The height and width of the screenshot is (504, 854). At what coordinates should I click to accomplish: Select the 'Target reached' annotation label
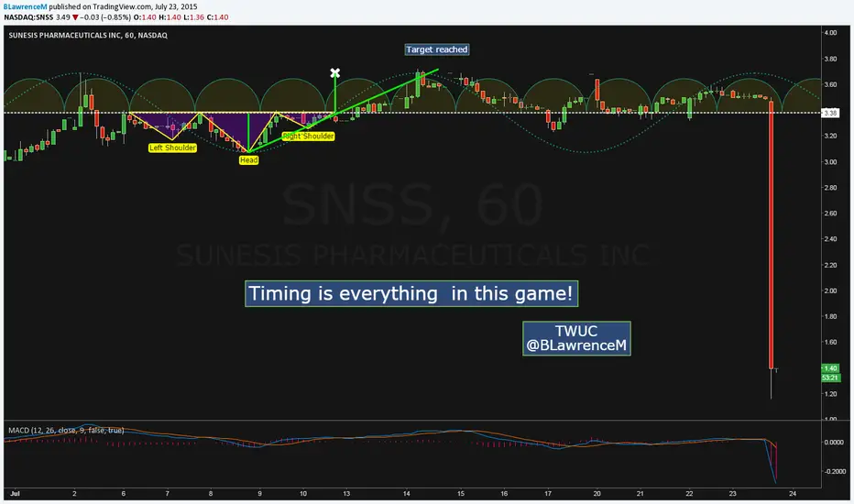(x=437, y=49)
